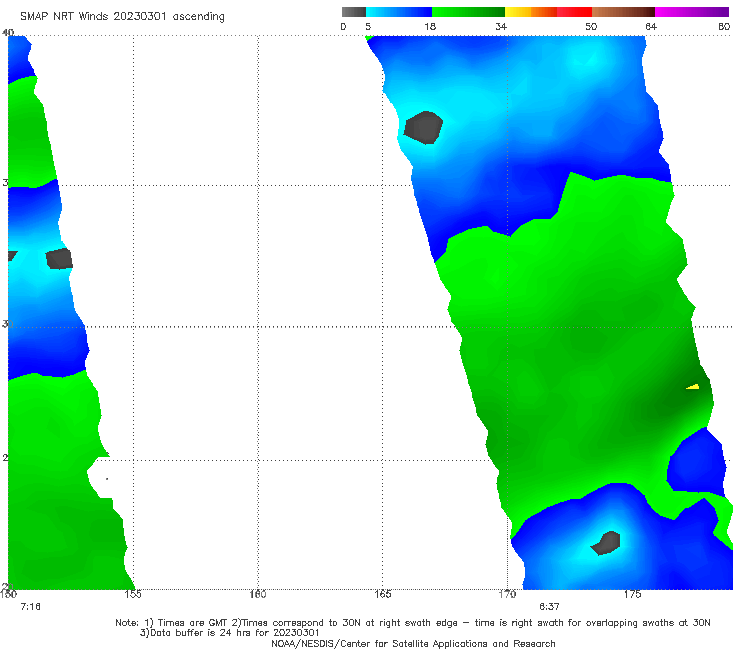Viewport: 740px width, 650px height.
Task: Click the swath time label '7:16'
Action: pyautogui.click(x=31, y=607)
